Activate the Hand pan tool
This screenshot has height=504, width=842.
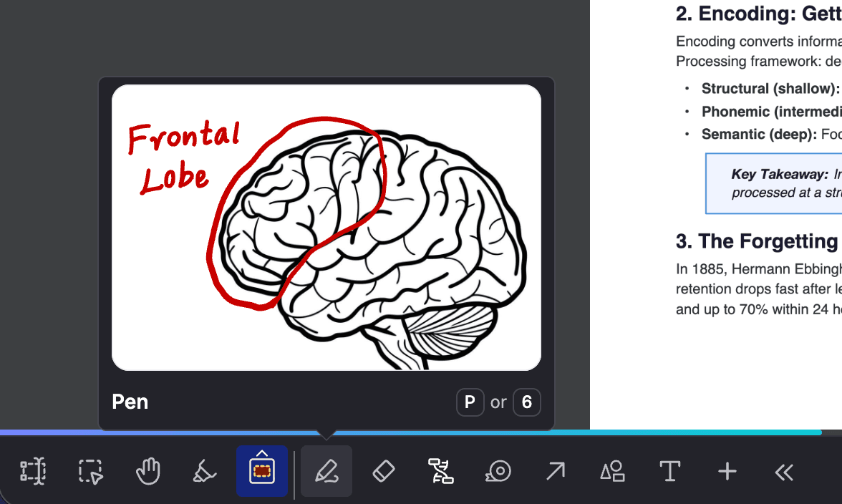148,471
